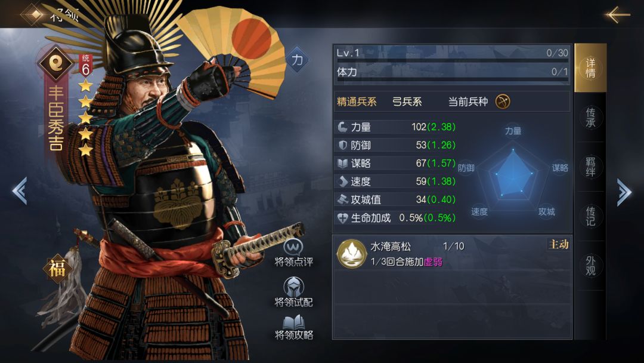Tap the 福 badge icon
Screen dimensions: 644x363
pos(57,269)
